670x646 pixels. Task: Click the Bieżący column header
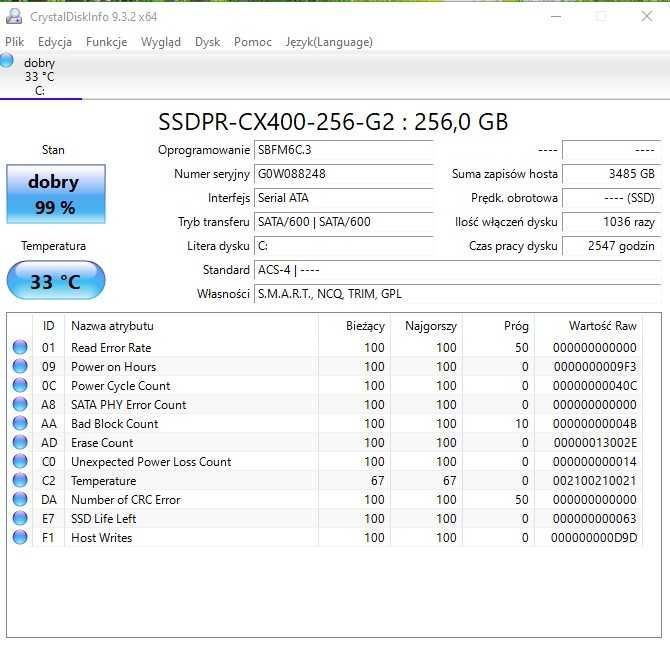[354, 326]
